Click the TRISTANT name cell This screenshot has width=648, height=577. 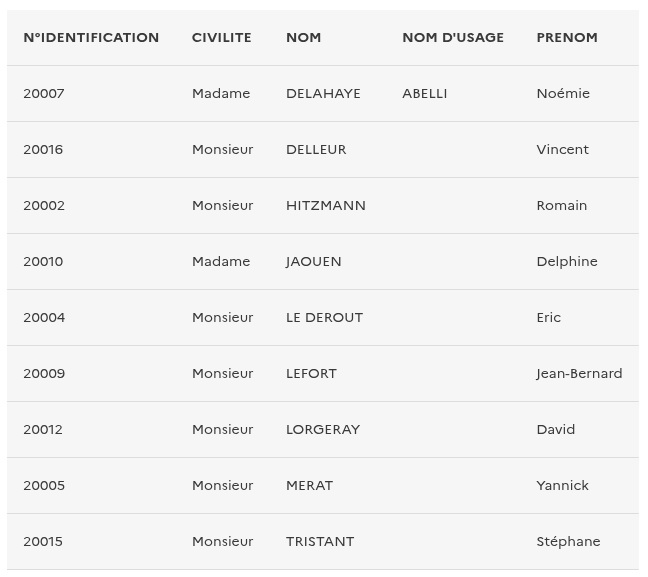point(320,542)
